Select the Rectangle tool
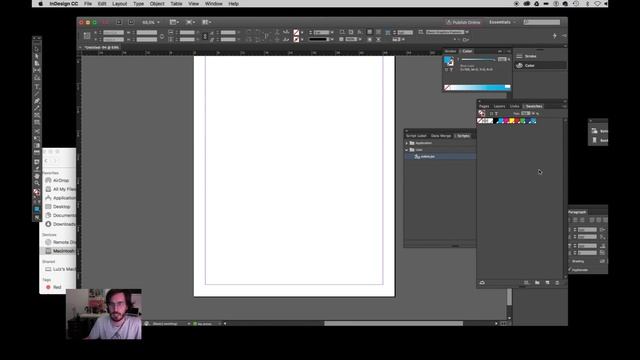640x360 pixels. [x=37, y=122]
